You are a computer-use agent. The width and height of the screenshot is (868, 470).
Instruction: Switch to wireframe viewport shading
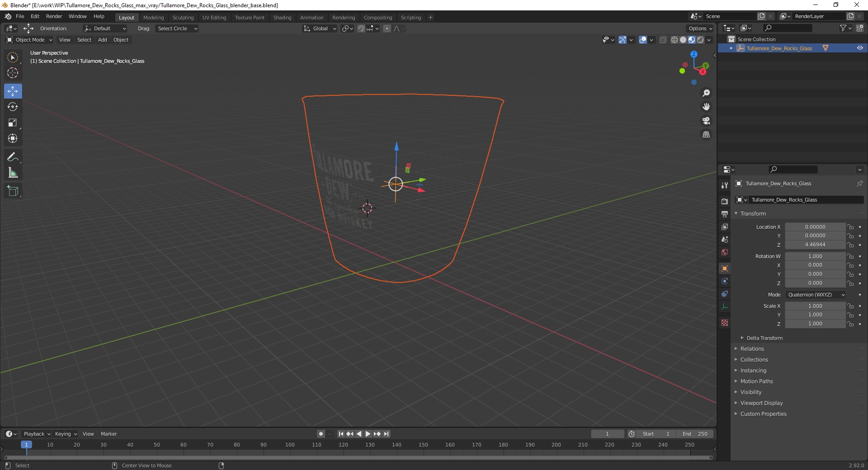[x=675, y=40]
